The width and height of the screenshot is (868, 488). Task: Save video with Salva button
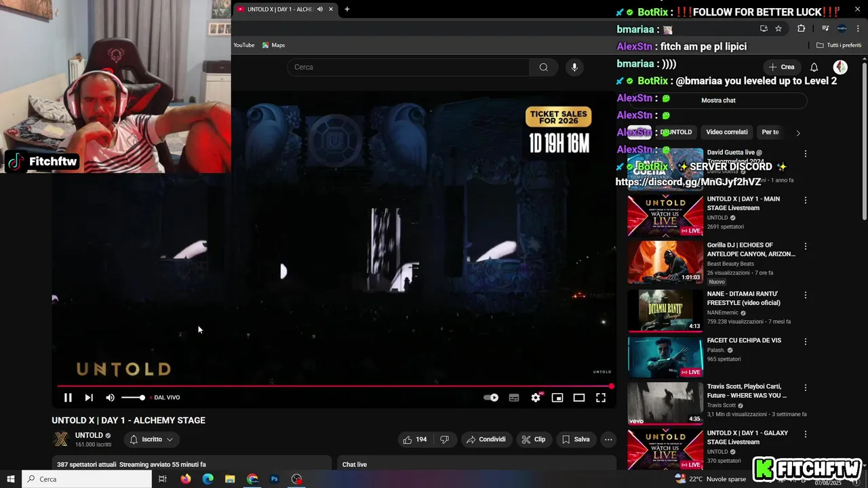pos(576,439)
